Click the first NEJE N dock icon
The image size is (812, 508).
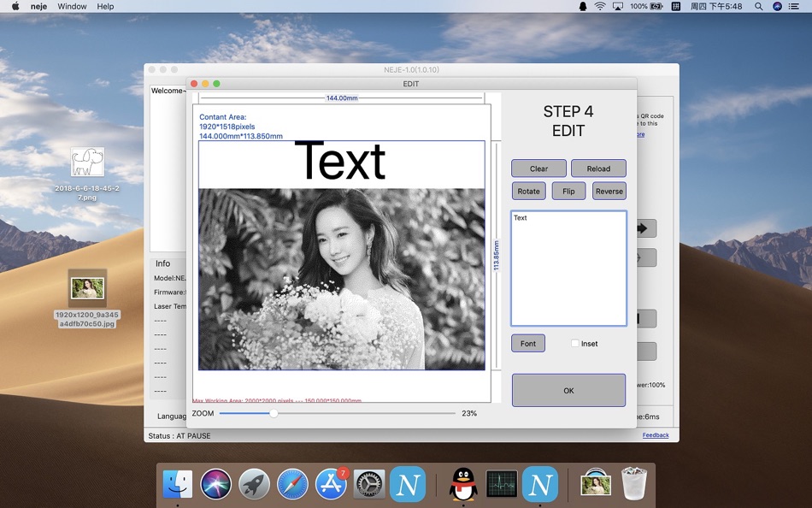point(408,484)
